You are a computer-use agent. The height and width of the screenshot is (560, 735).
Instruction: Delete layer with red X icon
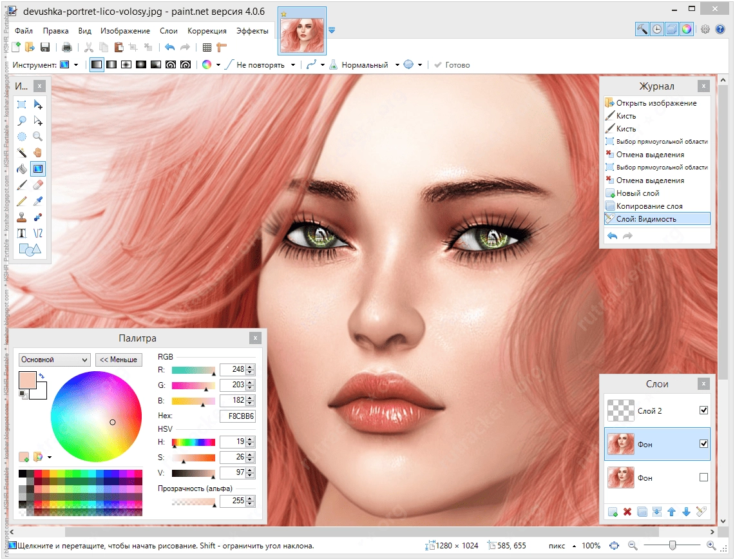tap(627, 512)
